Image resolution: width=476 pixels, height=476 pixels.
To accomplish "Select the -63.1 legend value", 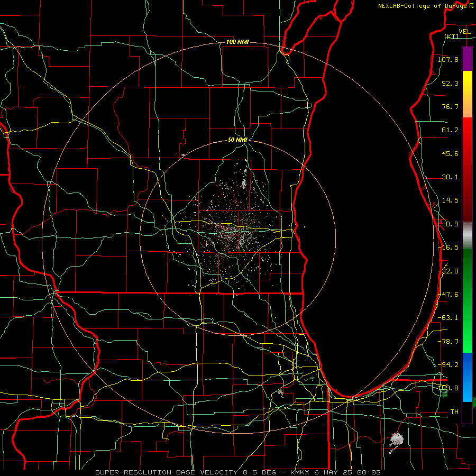I will click(448, 318).
